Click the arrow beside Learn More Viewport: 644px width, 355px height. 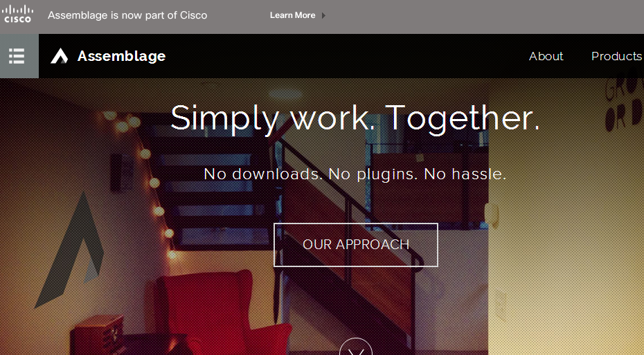323,16
